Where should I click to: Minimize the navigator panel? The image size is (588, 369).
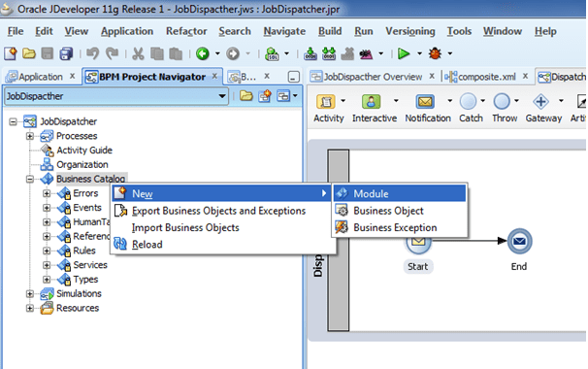[x=293, y=77]
